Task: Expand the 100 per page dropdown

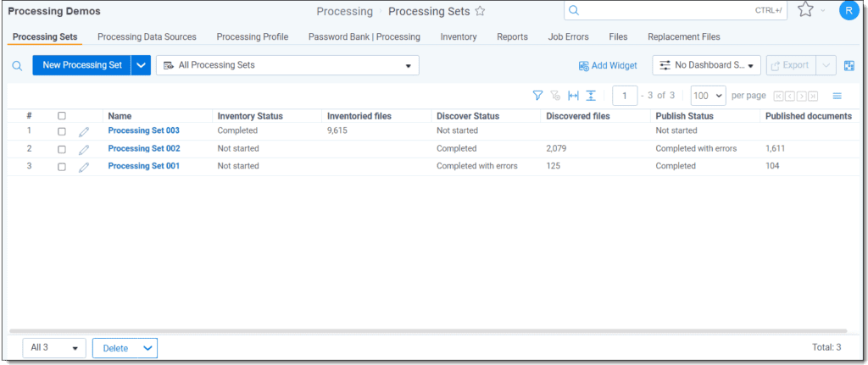Action: (x=708, y=96)
